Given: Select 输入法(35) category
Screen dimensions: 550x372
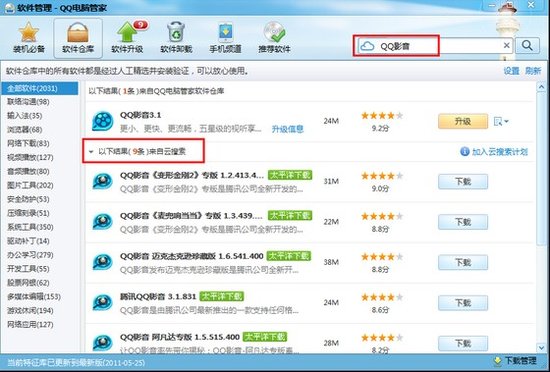Looking at the screenshot, I should pos(25,116).
